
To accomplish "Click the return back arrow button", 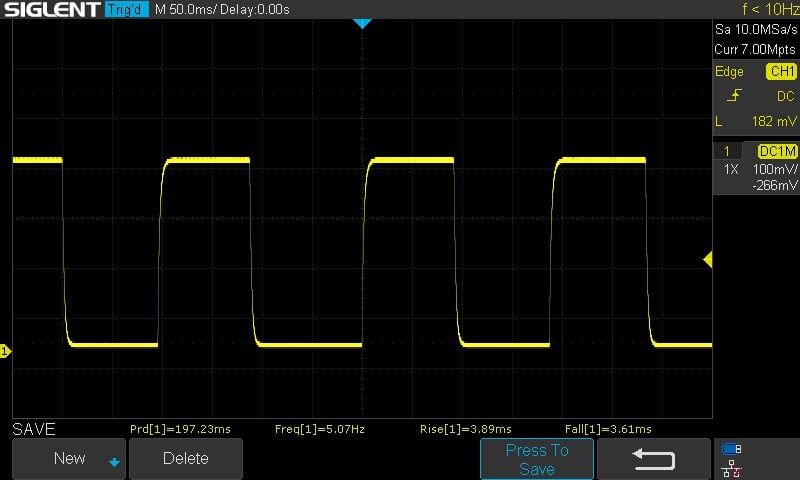I will 654,459.
